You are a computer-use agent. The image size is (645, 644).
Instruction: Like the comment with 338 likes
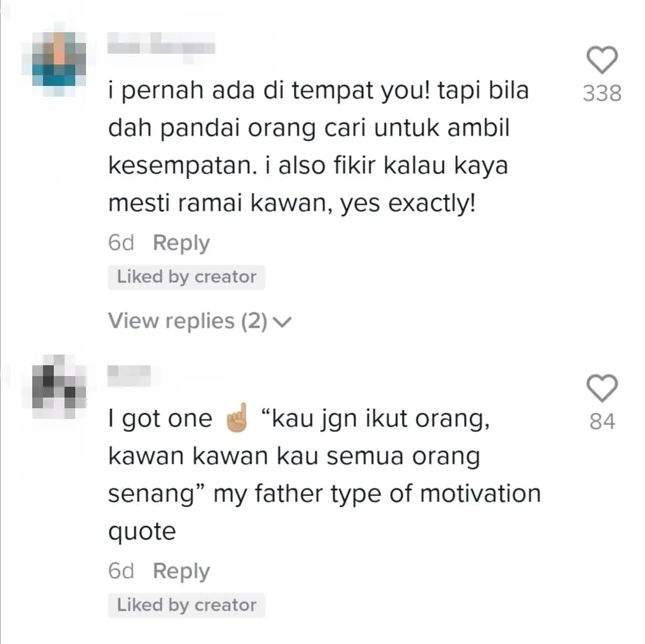602,60
